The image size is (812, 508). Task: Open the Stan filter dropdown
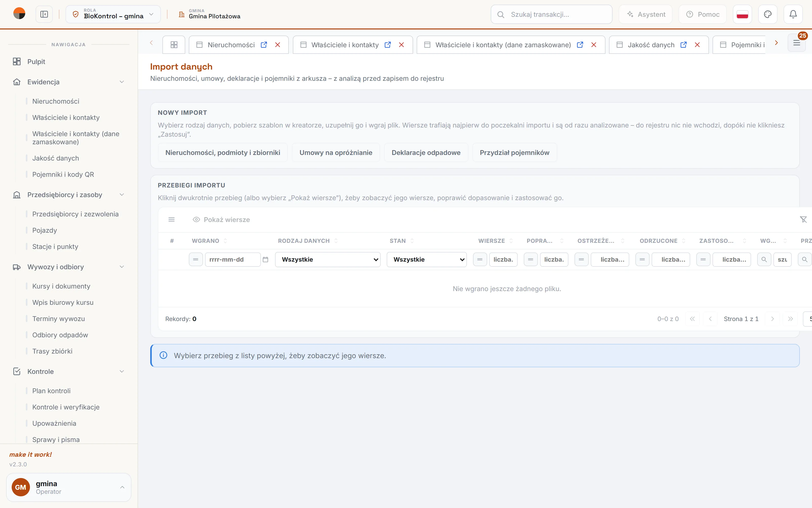pos(427,259)
